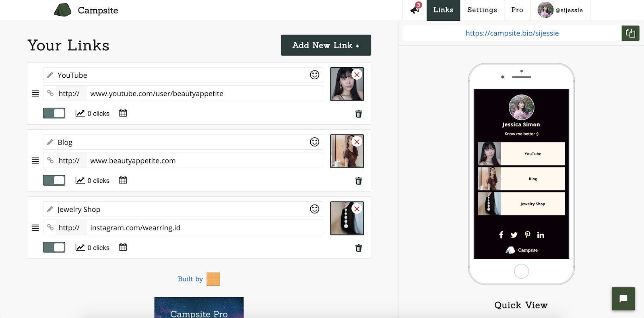Click Twitter icon in phone preview
644x318 pixels.
pos(514,235)
